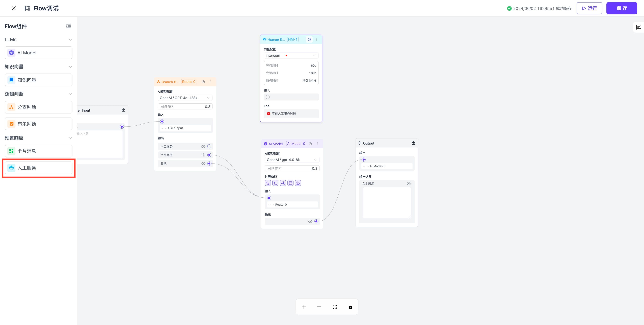Screen dimensions: 644x325
Task: Select the filled port on the 产品咨询 output row
Action: coord(209,155)
